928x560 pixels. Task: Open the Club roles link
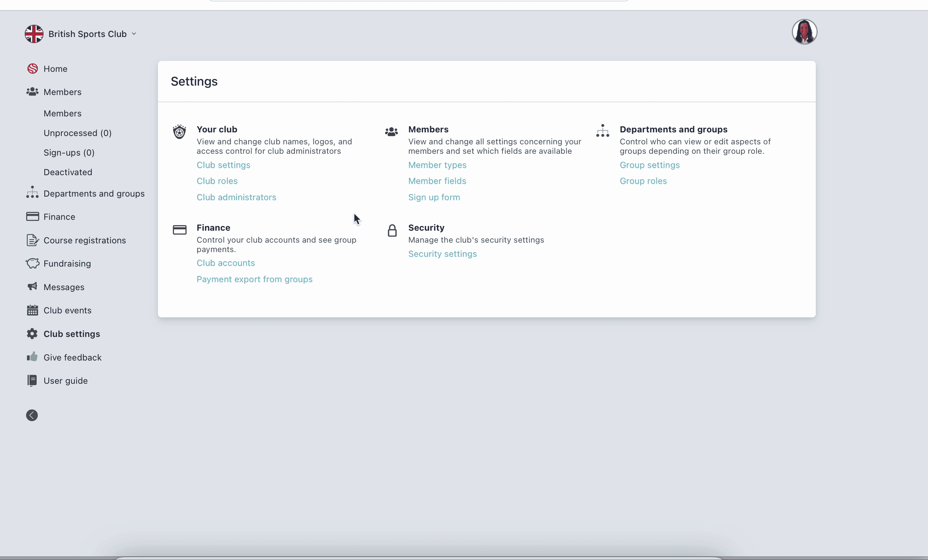pos(217,181)
